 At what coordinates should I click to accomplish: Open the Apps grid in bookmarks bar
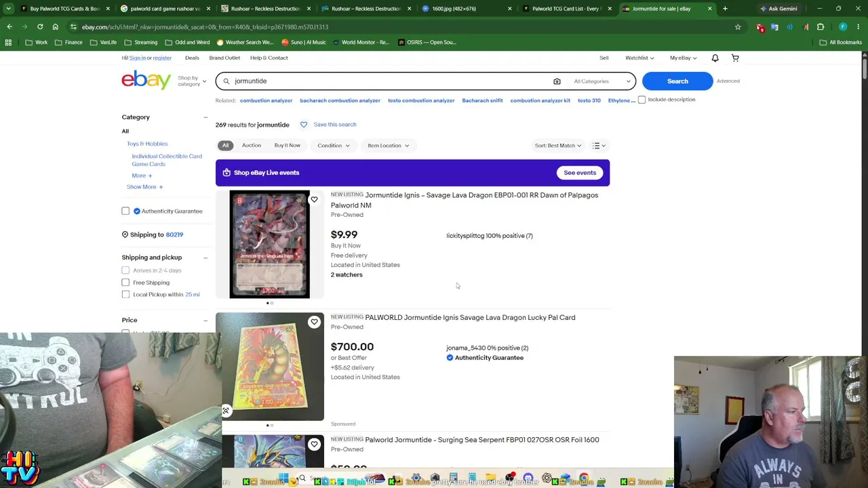coord(8,42)
